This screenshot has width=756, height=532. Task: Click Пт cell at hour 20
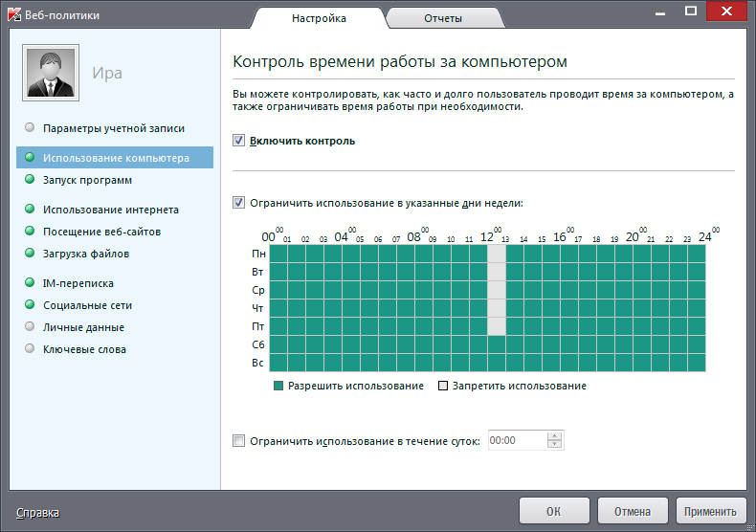pyautogui.click(x=642, y=326)
